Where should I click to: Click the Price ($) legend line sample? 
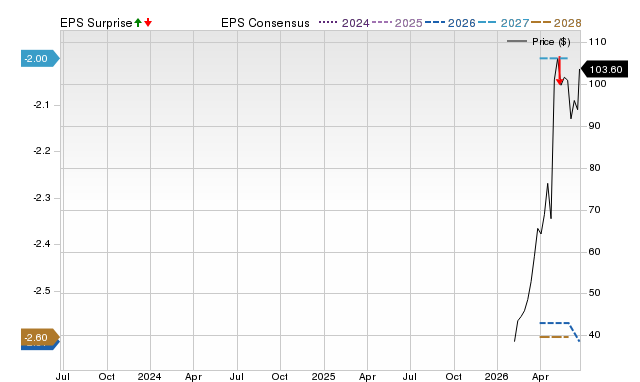[517, 41]
